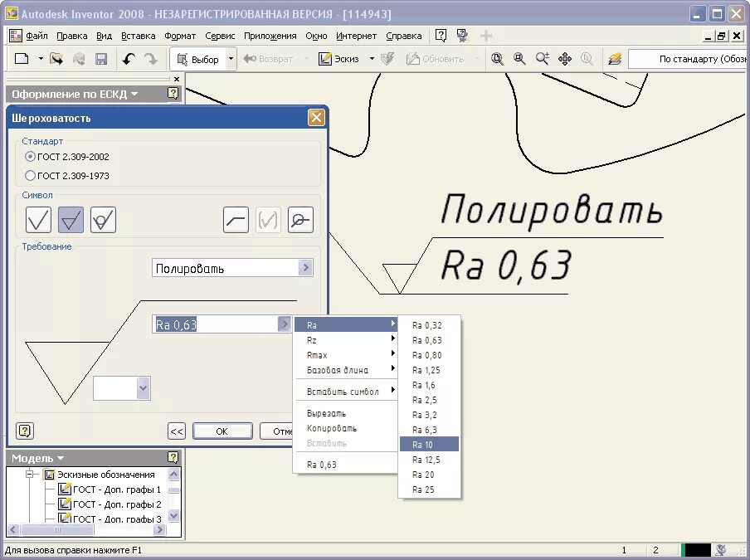
Task: Toggle the leader shelf line option
Action: click(236, 220)
